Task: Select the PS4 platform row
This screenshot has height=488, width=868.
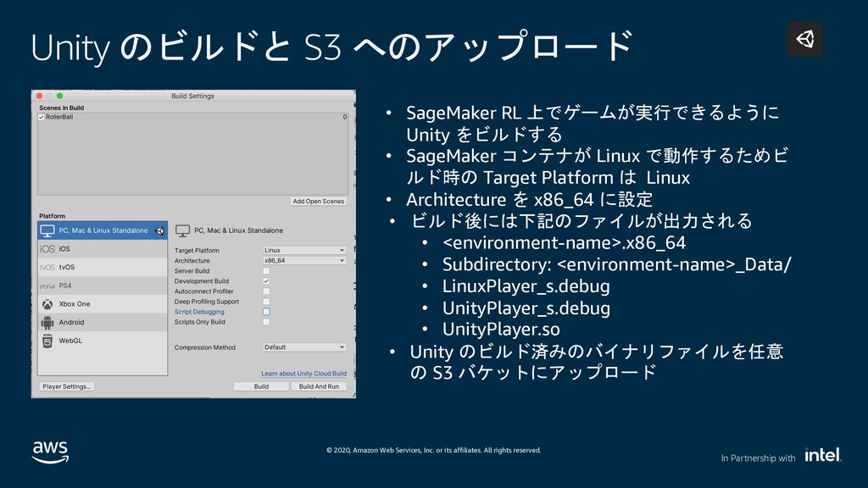Action: (x=103, y=286)
